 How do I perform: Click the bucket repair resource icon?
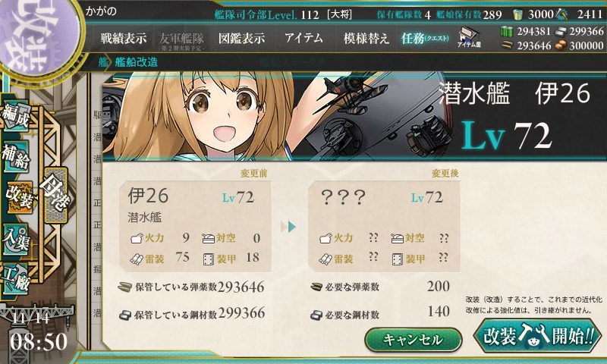[517, 14]
